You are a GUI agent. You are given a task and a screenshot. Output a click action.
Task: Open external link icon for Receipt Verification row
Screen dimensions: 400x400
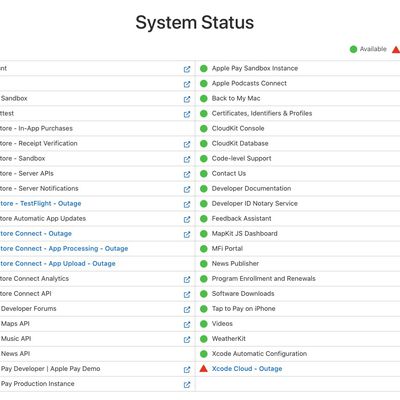(x=187, y=144)
